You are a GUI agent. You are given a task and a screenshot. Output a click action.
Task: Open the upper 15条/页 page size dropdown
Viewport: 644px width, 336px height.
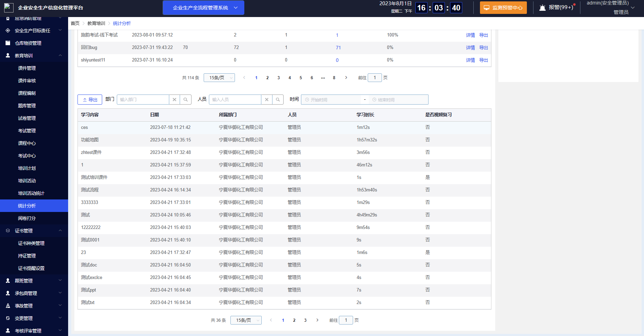click(219, 78)
